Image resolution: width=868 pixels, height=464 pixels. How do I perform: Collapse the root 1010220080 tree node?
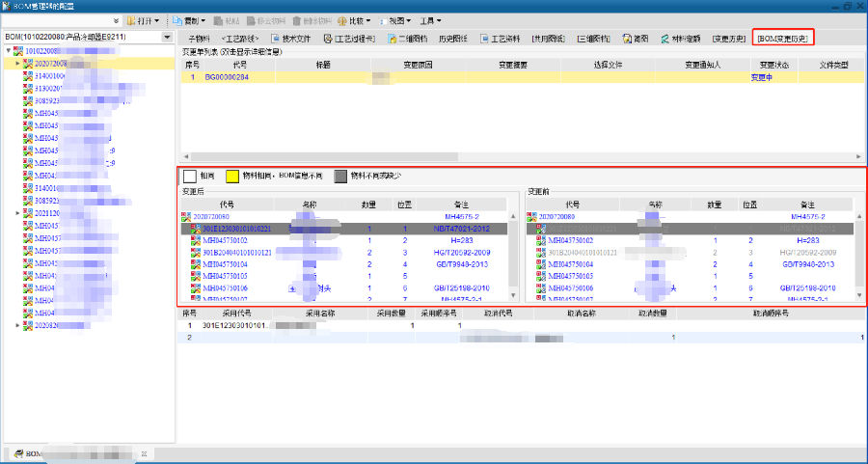tap(9, 51)
